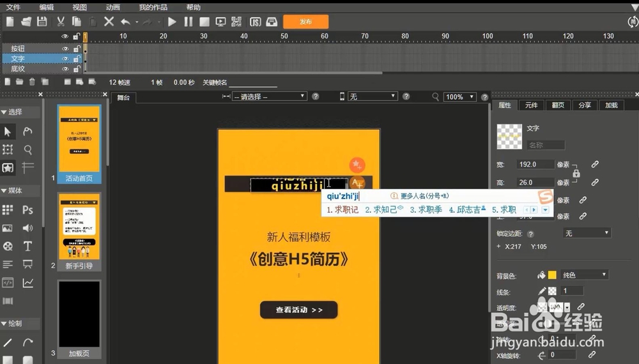The height and width of the screenshot is (364, 639).
Task: Open the device 无 dropdown
Action: [372, 96]
